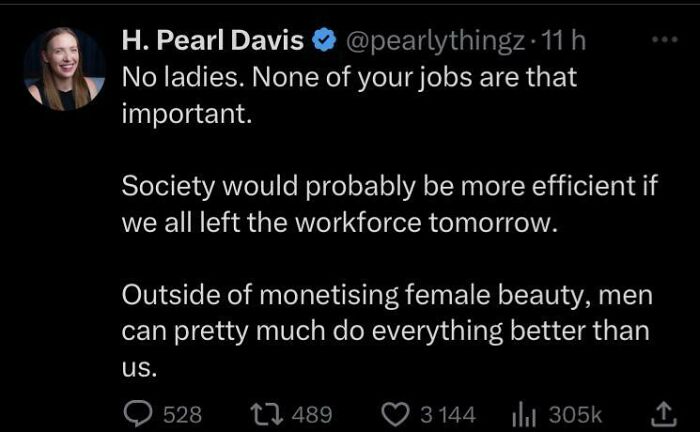Open the three-dot more options menu
This screenshot has height=432, width=700.
click(663, 42)
